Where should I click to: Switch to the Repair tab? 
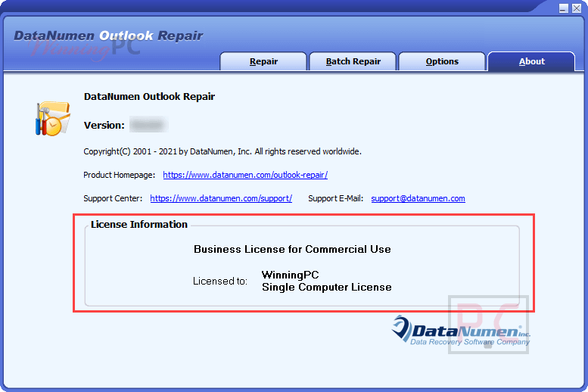tap(263, 61)
